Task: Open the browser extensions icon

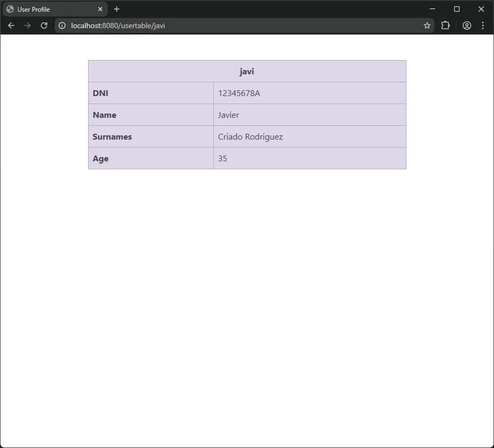Action: (x=446, y=25)
